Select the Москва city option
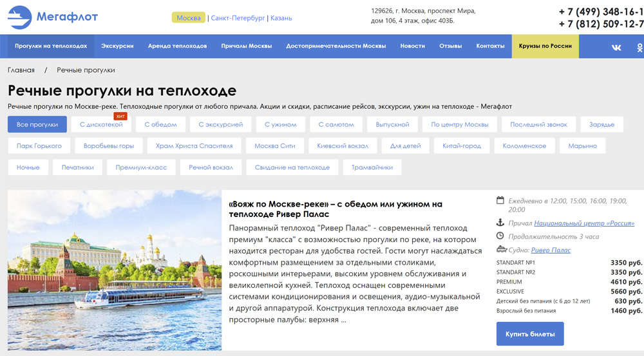The width and height of the screenshot is (644, 356). coord(189,17)
